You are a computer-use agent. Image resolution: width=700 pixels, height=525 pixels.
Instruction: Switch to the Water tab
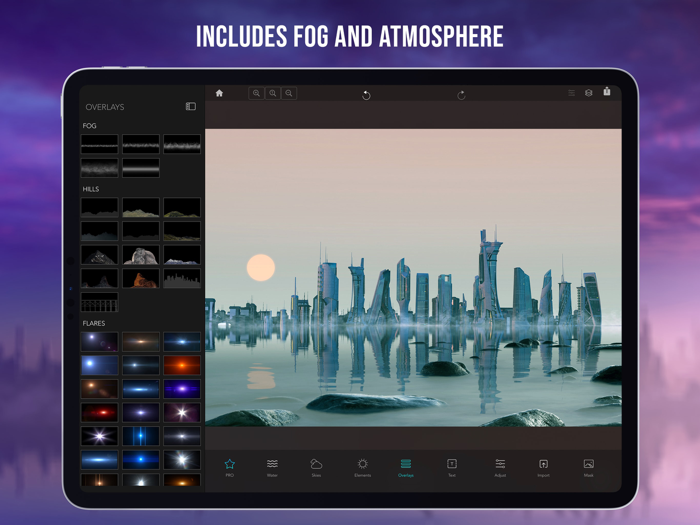pyautogui.click(x=272, y=467)
